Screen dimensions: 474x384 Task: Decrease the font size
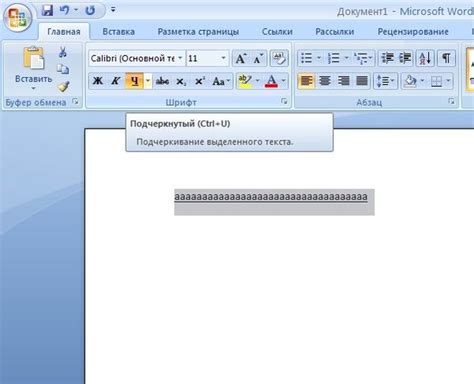point(258,59)
